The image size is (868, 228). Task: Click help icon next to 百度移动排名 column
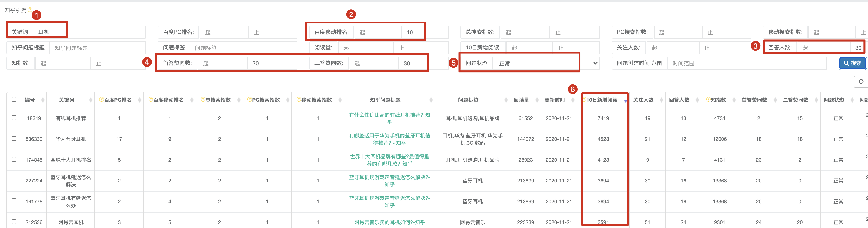point(151,99)
